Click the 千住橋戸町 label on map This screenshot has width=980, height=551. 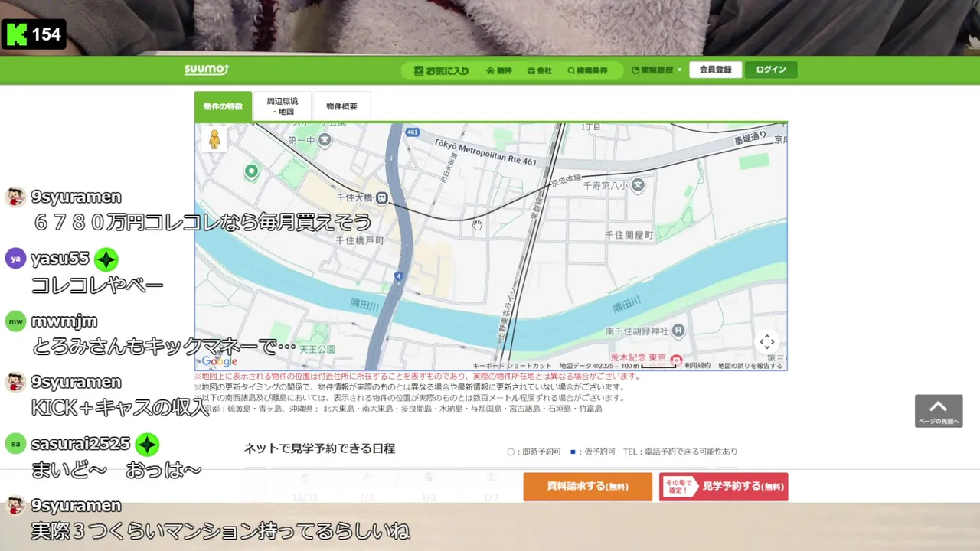[360, 240]
